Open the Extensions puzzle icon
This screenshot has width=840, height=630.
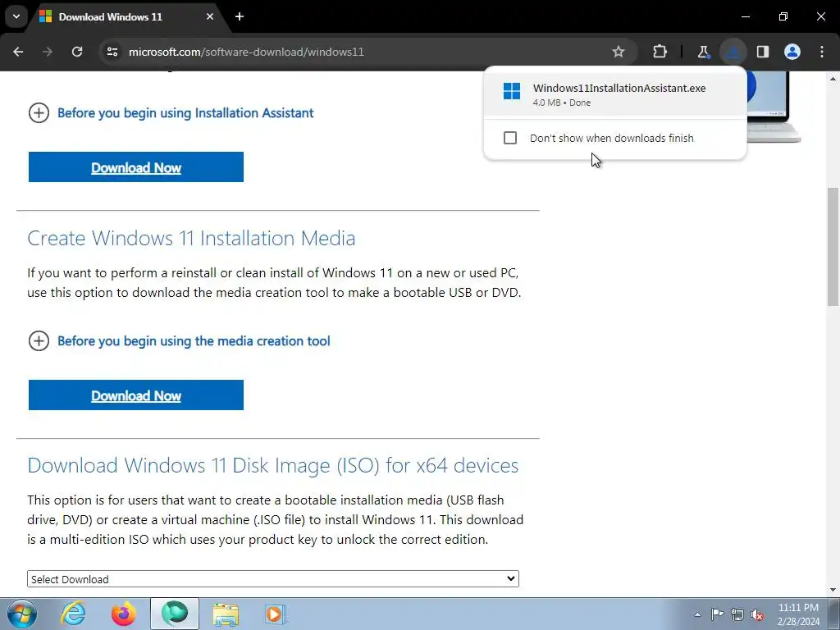point(660,52)
